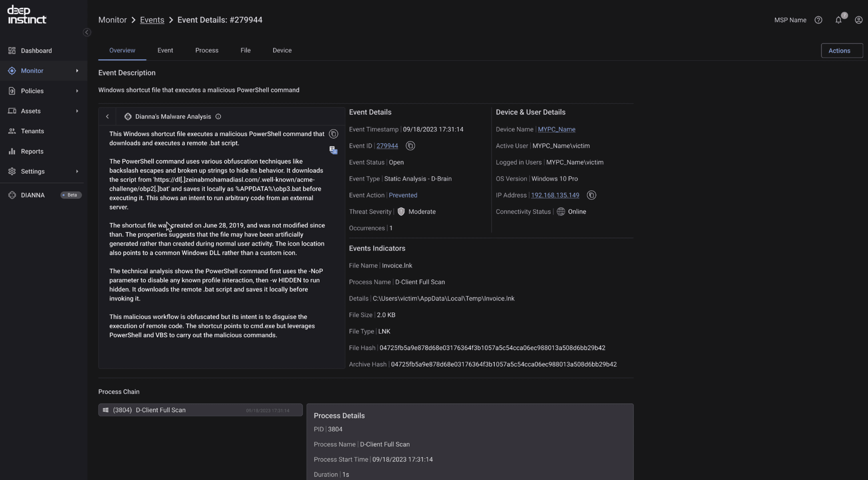
Task: Collapse the malware analysis panel with back chevron
Action: point(107,116)
